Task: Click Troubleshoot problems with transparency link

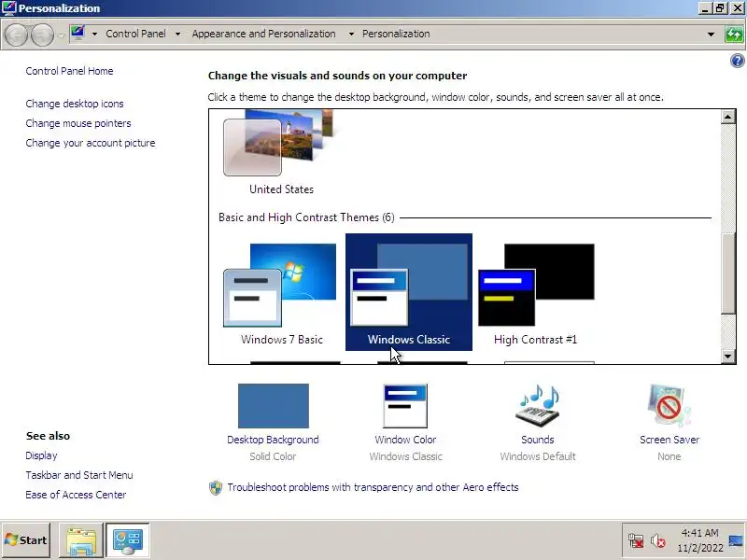Action: [373, 487]
